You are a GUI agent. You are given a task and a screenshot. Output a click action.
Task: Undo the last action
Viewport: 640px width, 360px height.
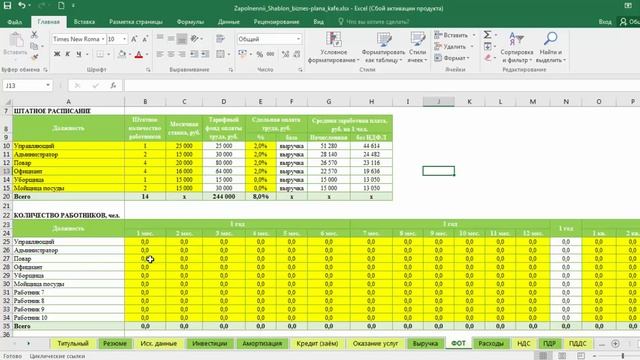22,6
